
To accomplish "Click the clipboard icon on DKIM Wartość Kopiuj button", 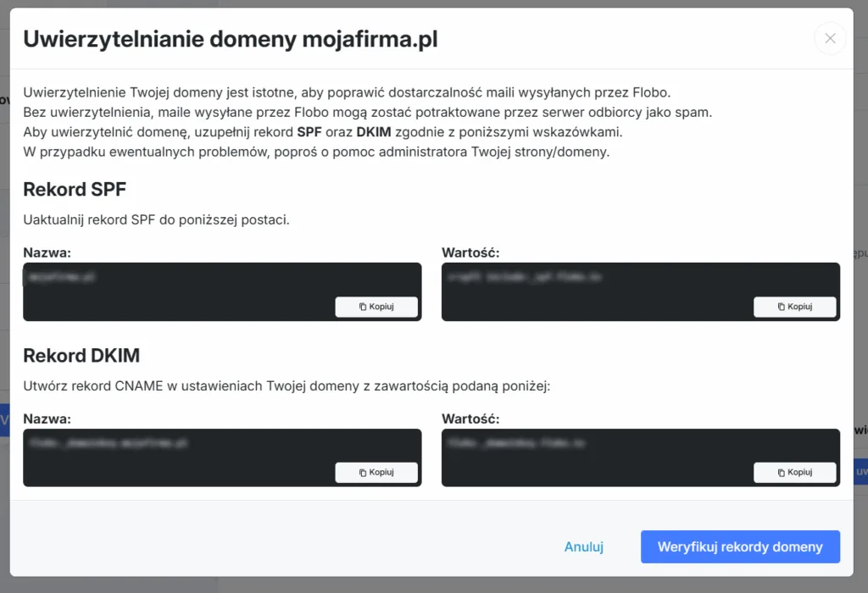I will coord(780,472).
